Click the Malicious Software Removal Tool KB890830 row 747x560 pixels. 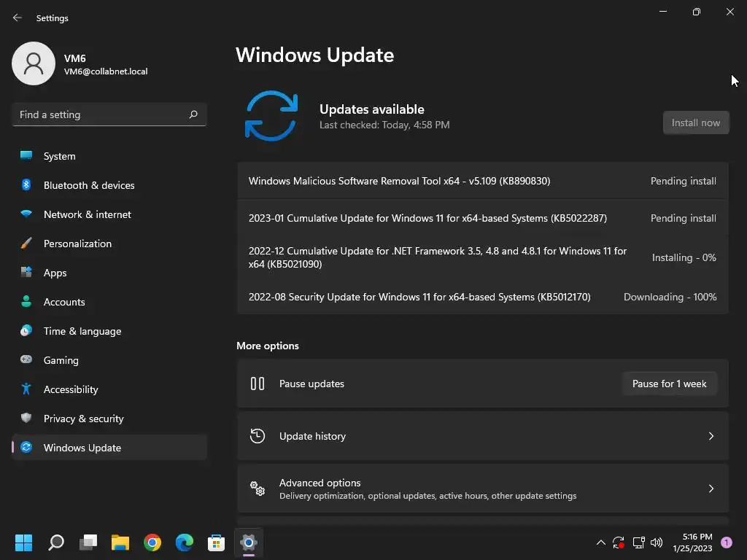483,181
